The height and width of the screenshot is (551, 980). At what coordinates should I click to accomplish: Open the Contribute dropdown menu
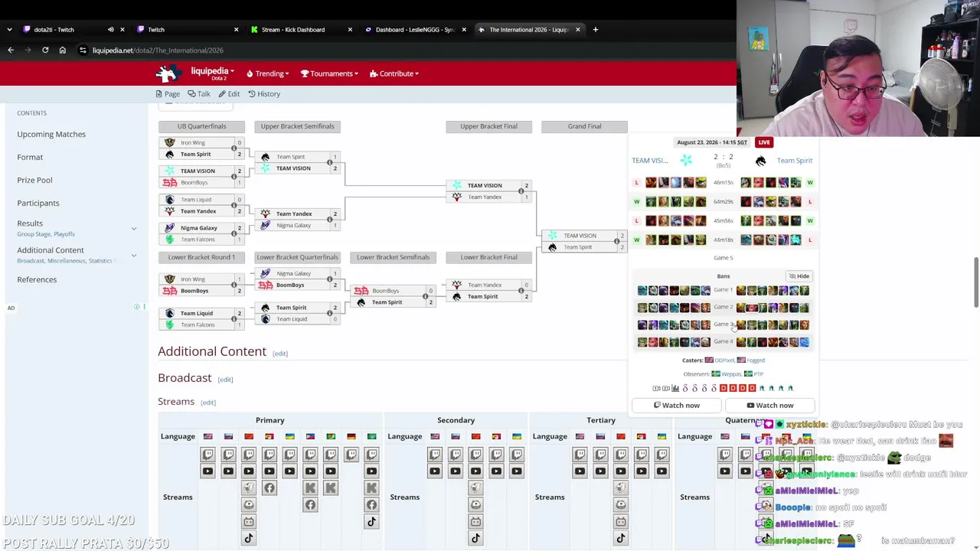pos(394,73)
